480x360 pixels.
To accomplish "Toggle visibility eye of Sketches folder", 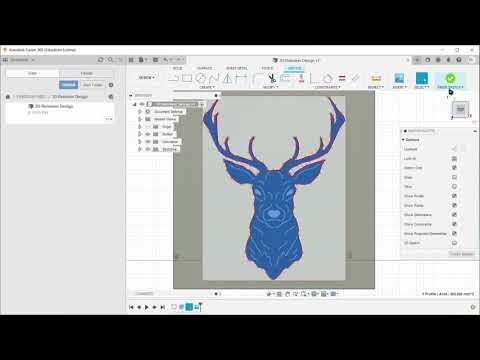I will pos(148,149).
